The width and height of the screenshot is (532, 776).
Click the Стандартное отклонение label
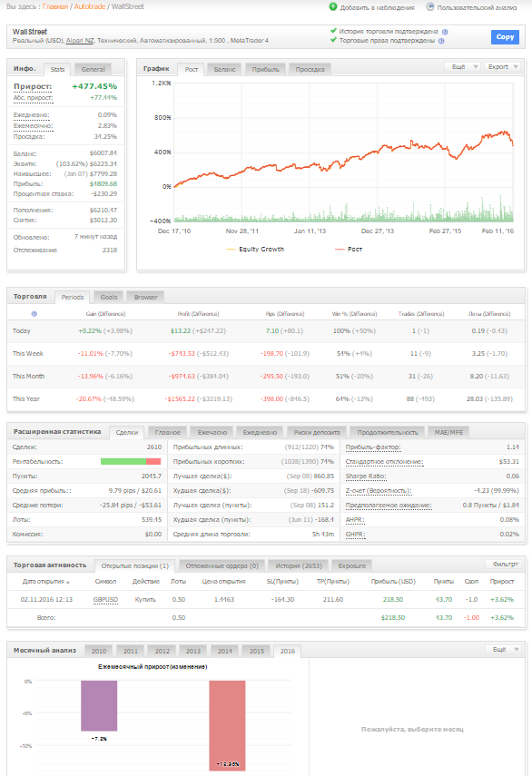(x=385, y=462)
